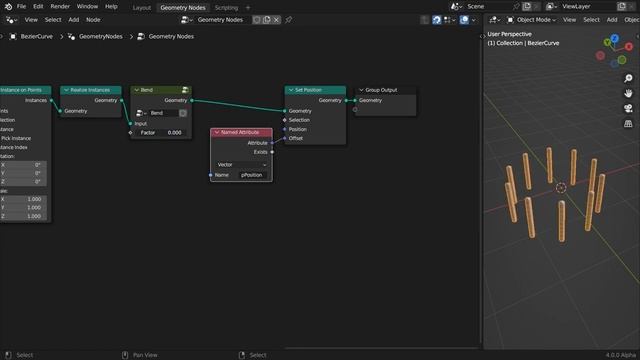Collapse the Bend node
Screen dimensions: 640x360
click(x=136, y=90)
